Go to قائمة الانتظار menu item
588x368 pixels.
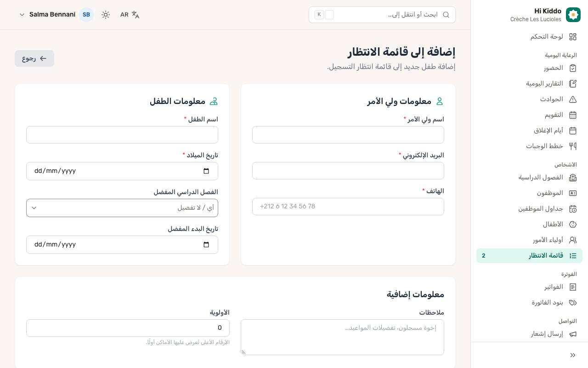[x=529, y=256]
